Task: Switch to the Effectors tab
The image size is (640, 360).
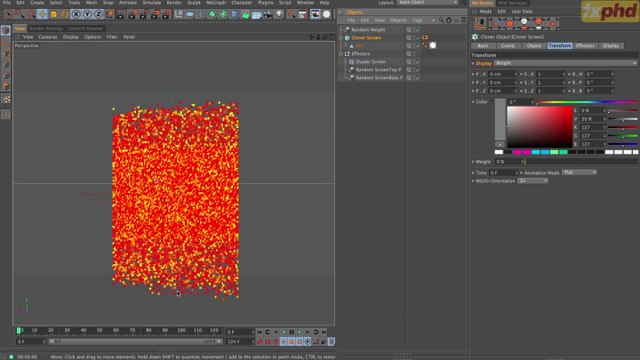Action: [x=585, y=46]
